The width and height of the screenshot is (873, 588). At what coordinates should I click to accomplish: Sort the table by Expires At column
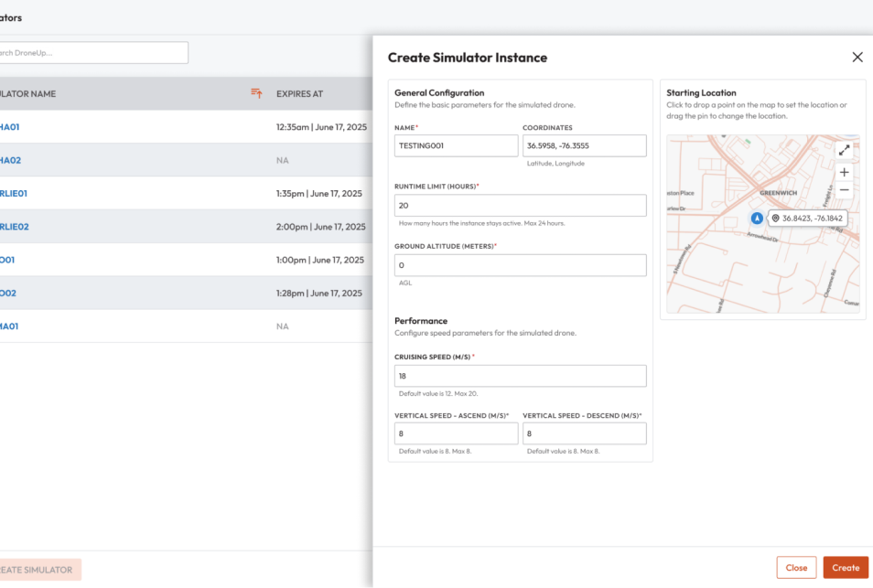pos(299,94)
